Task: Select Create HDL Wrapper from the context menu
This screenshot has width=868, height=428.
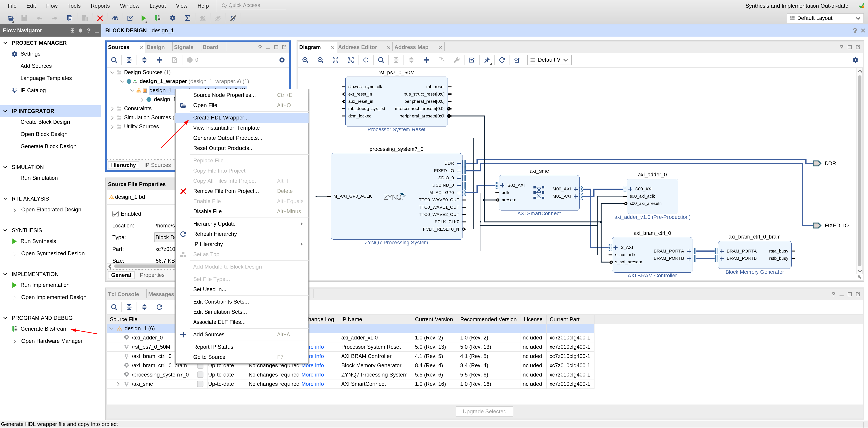Action: [x=221, y=117]
